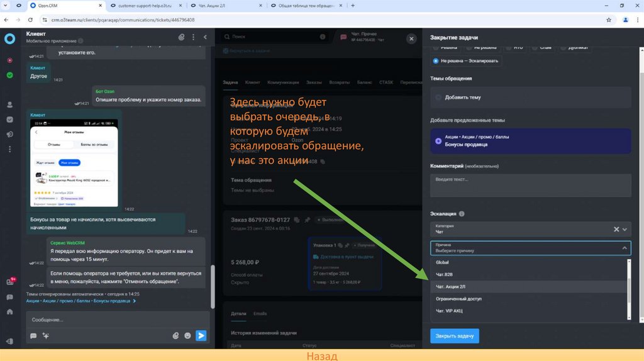Open client's screenshot image thumbnail
Screen dimensions: 644x361
click(x=74, y=163)
